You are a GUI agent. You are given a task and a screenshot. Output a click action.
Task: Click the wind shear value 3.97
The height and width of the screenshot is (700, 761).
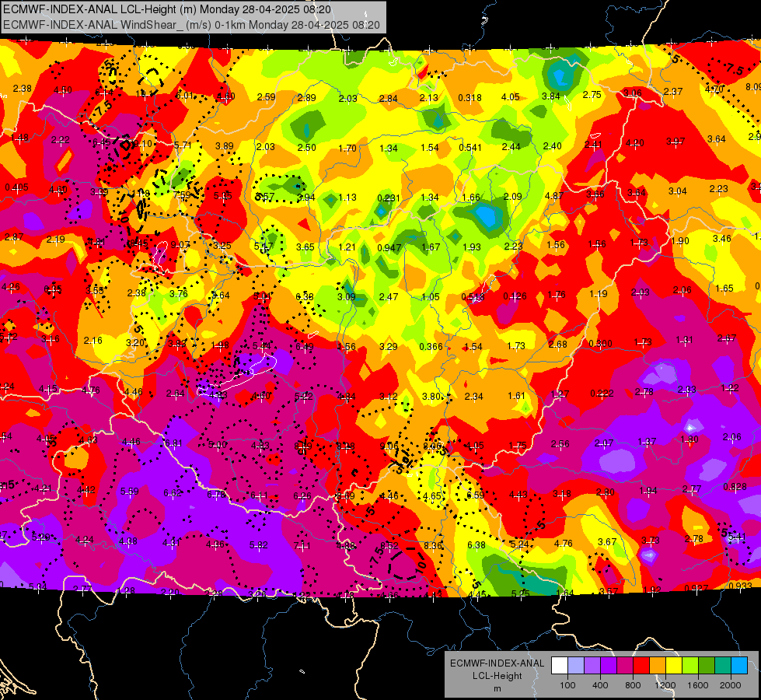point(675,141)
